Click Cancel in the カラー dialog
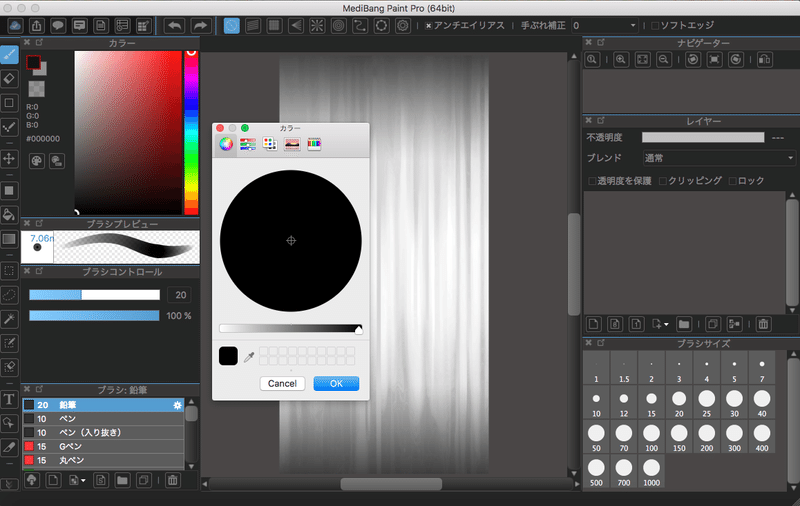This screenshot has width=800, height=506. coord(282,384)
